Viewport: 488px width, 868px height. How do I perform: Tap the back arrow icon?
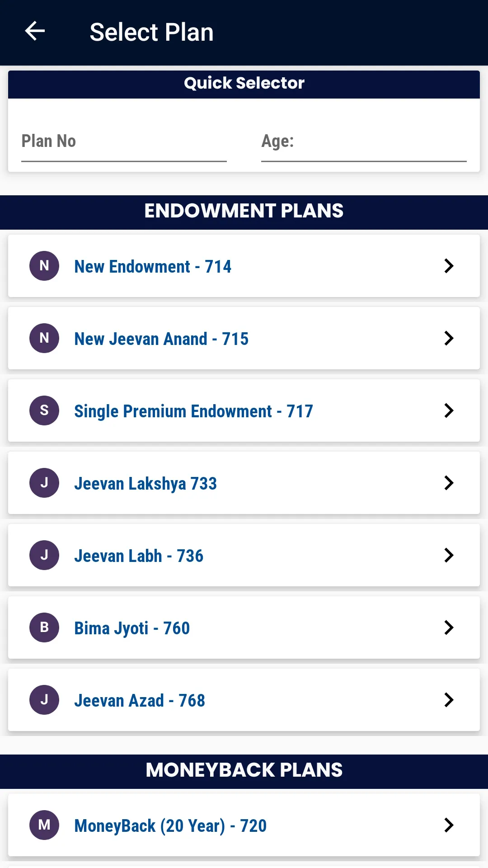click(x=35, y=31)
